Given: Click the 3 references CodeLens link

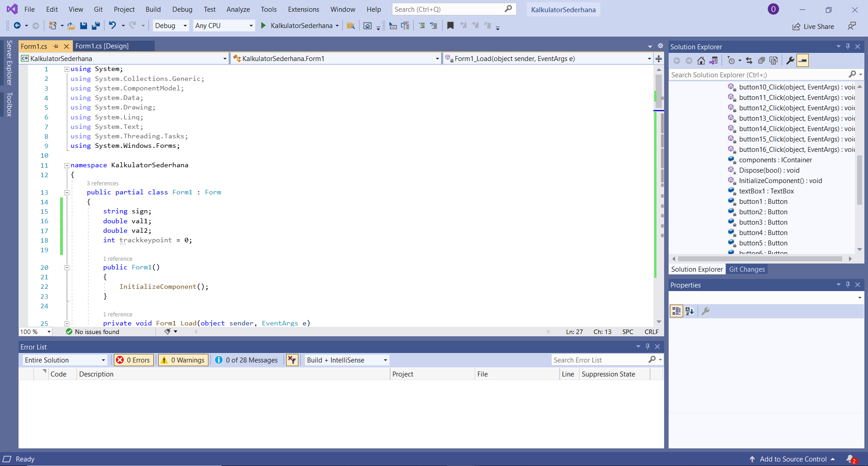Looking at the screenshot, I should pyautogui.click(x=103, y=184).
